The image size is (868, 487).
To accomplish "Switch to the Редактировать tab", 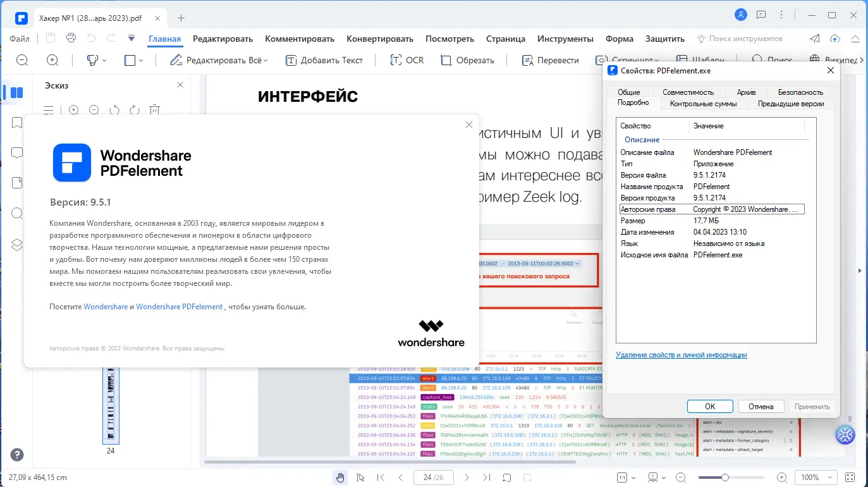I will click(223, 39).
